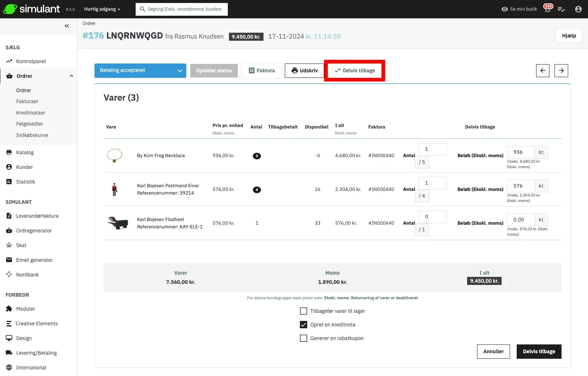The height and width of the screenshot is (376, 588).
Task: Focus the search field in top bar
Action: pyautogui.click(x=184, y=9)
